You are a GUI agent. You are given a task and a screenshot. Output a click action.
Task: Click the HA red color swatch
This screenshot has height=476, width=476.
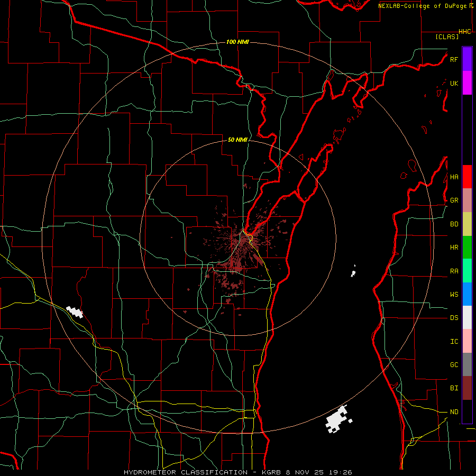pos(467,177)
